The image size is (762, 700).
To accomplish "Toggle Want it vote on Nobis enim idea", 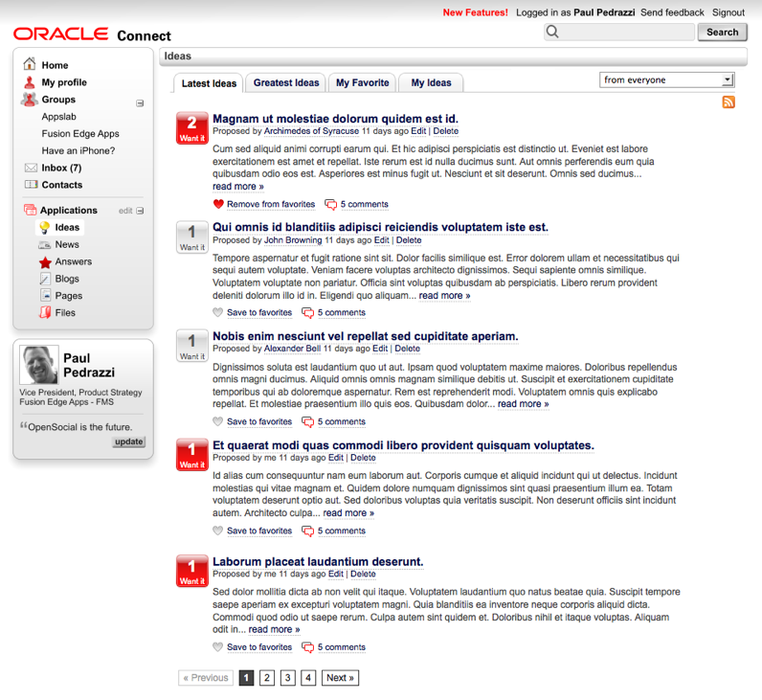I will tap(192, 346).
